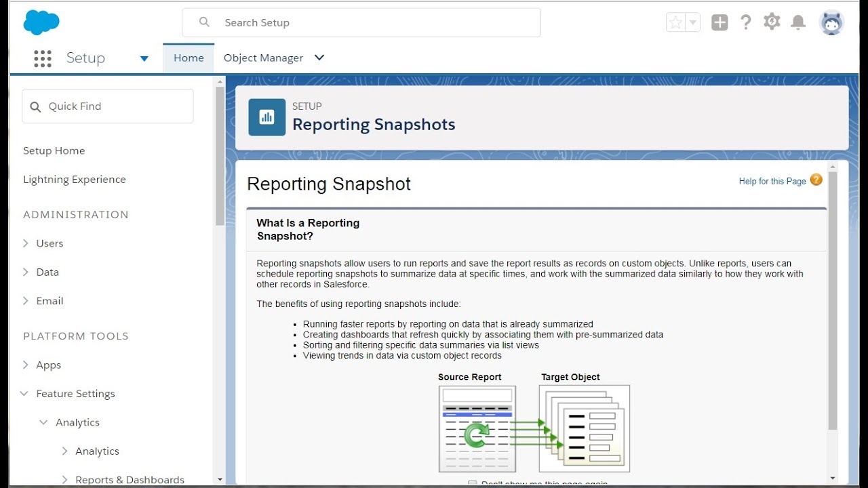Click the PLATFORM TOOLS section heading

pyautogui.click(x=76, y=336)
